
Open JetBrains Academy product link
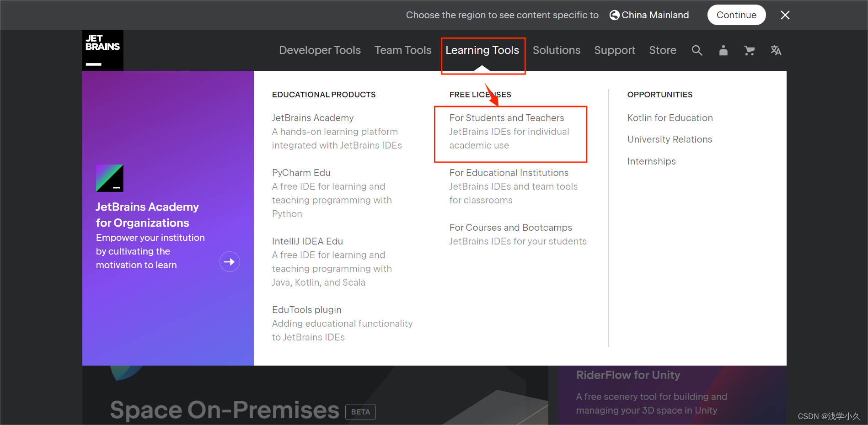click(x=313, y=118)
